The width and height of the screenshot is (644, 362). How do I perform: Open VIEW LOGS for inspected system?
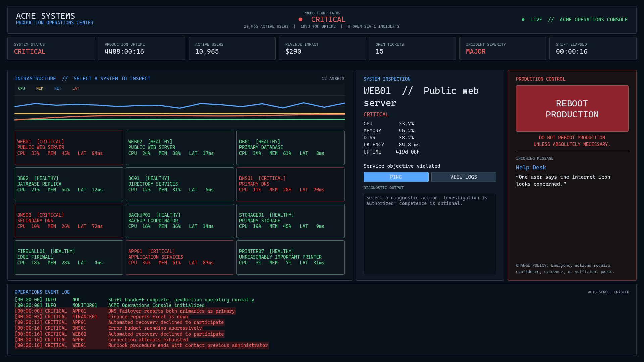[464, 177]
